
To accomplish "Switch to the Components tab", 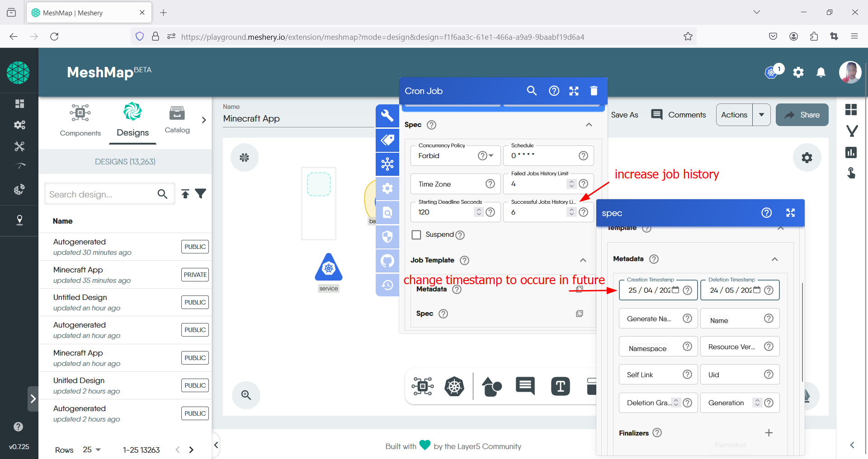I will (x=80, y=120).
